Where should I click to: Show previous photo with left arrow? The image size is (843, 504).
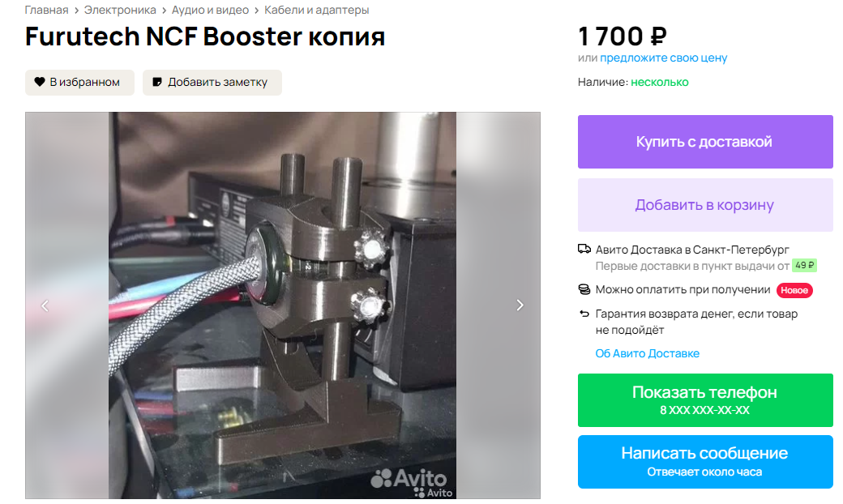(45, 305)
